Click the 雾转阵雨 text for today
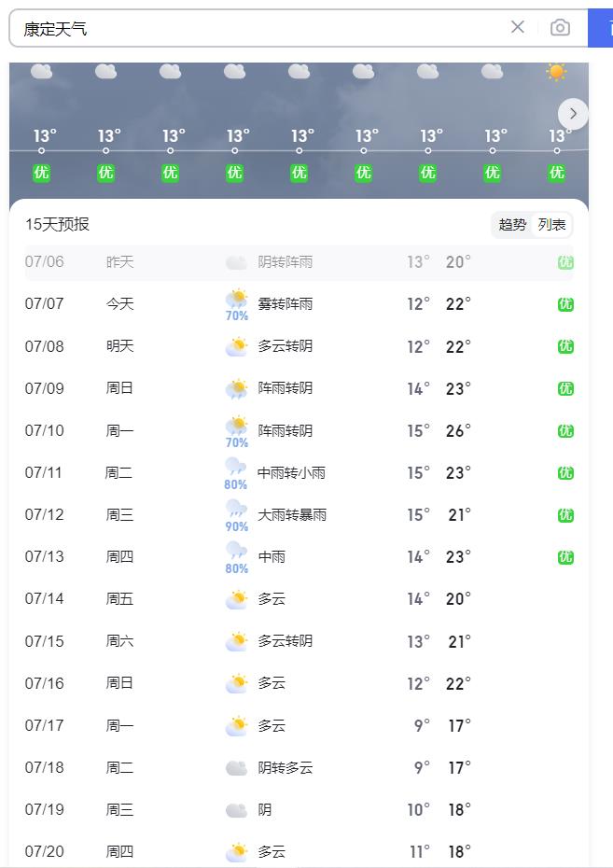 click(285, 304)
